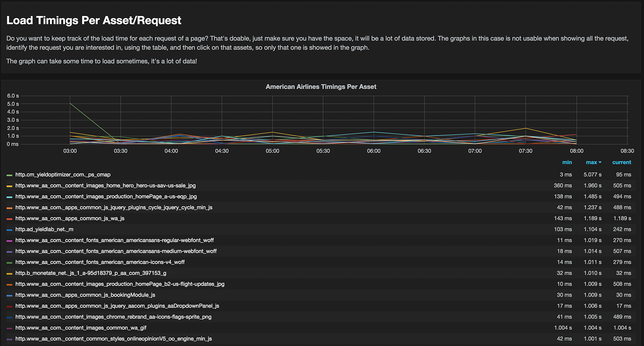The height and width of the screenshot is (346, 644).
Task: Click the 03:00 time label on the graph axis
Action: 70,151
